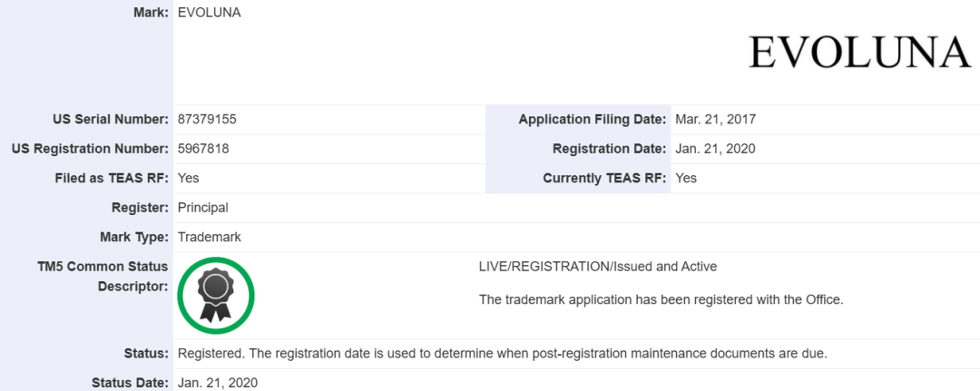Click the Status Date value Jan. 21, 2020

218,383
